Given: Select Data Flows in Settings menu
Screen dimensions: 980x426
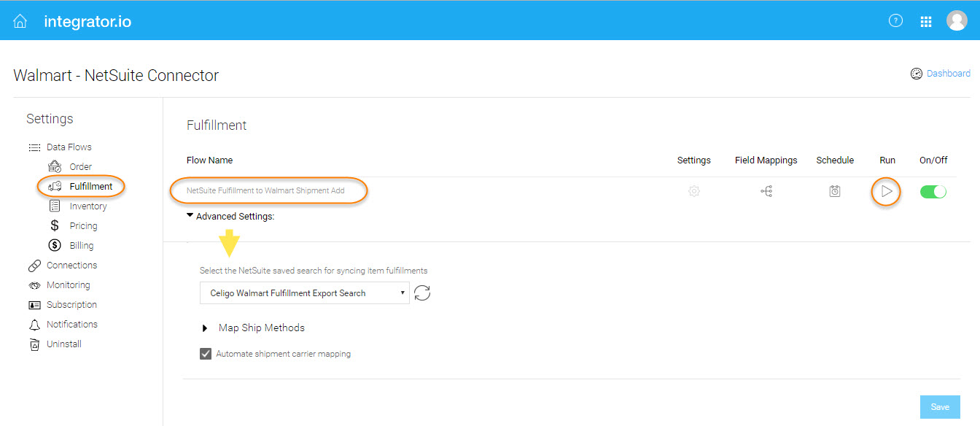Looking at the screenshot, I should click(x=69, y=147).
